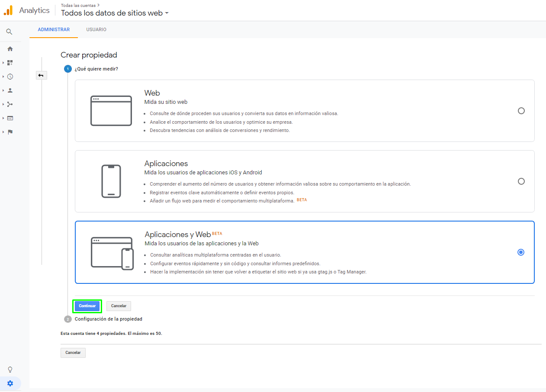Select the Aplicaciones radio button
546x392 pixels.
click(x=521, y=181)
